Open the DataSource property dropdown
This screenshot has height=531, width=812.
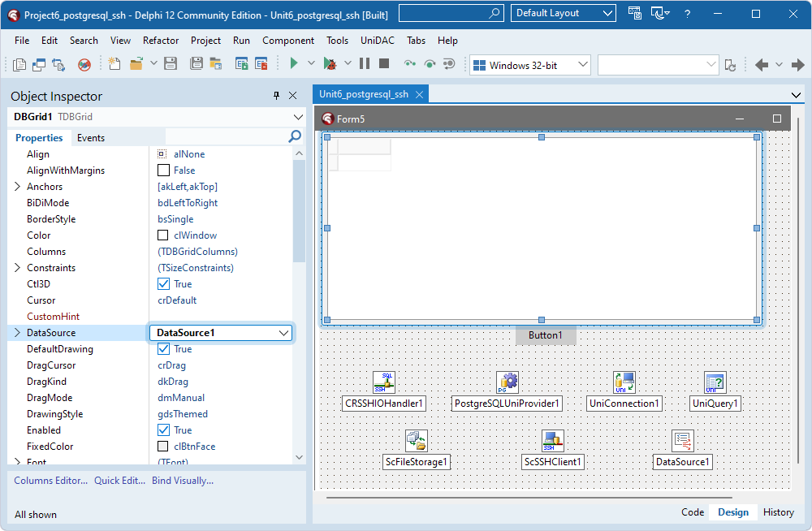(283, 333)
